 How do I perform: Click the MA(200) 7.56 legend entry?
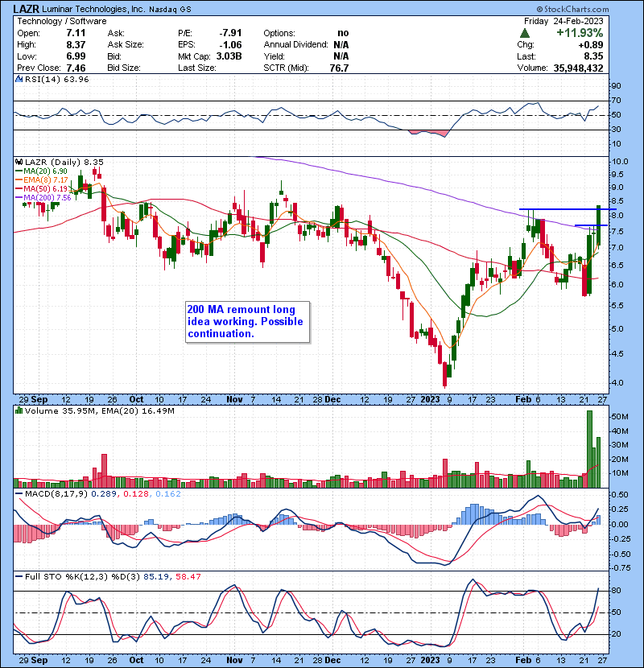click(47, 198)
